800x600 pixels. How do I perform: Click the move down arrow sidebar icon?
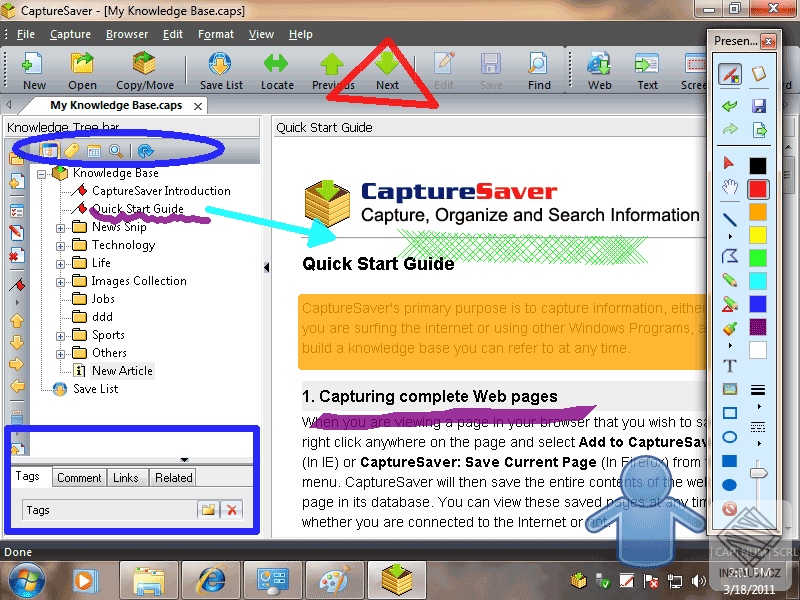(16, 342)
